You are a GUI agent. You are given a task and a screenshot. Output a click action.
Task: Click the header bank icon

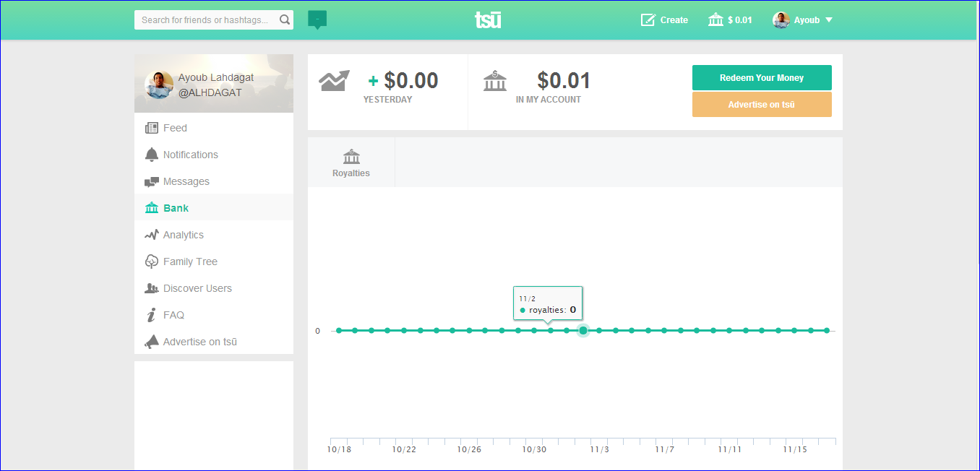point(715,20)
